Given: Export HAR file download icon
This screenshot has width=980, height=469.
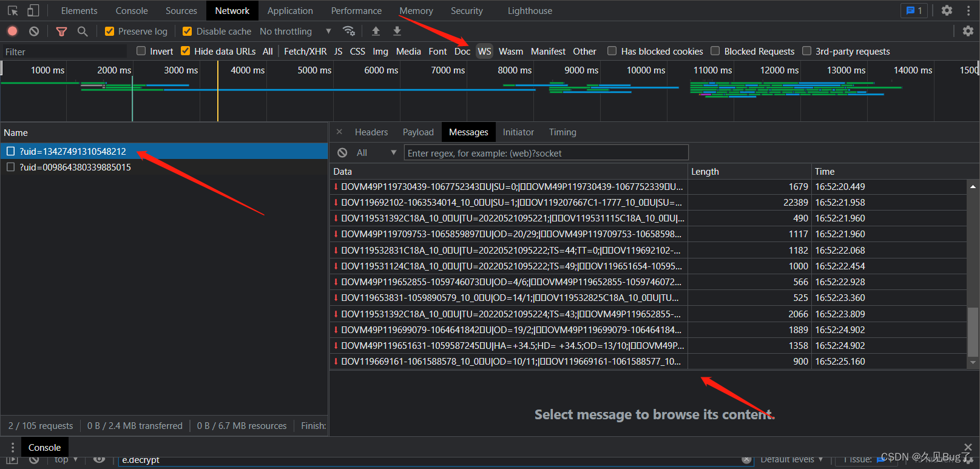Looking at the screenshot, I should pos(397,31).
